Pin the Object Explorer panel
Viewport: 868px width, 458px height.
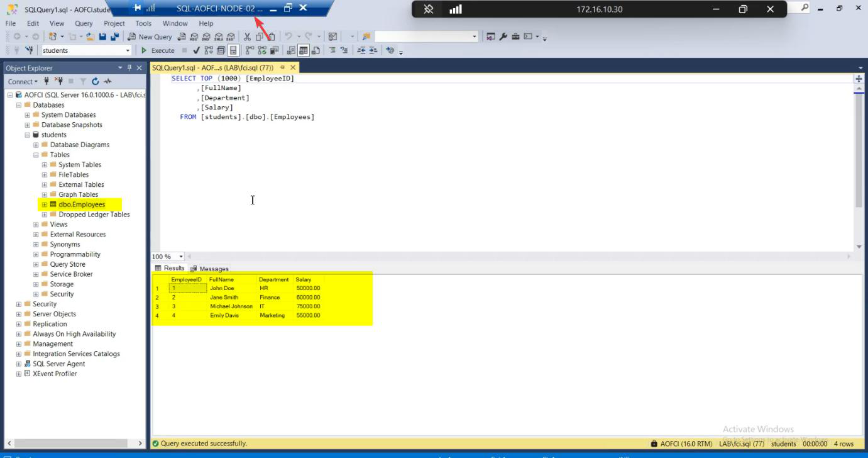pyautogui.click(x=129, y=68)
